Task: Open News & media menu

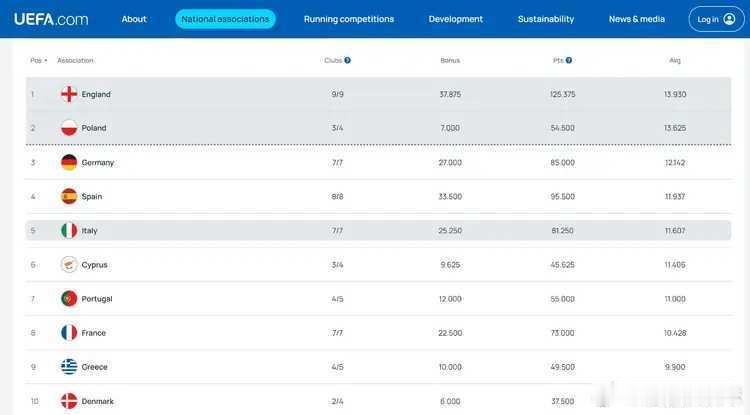Action: click(x=637, y=19)
